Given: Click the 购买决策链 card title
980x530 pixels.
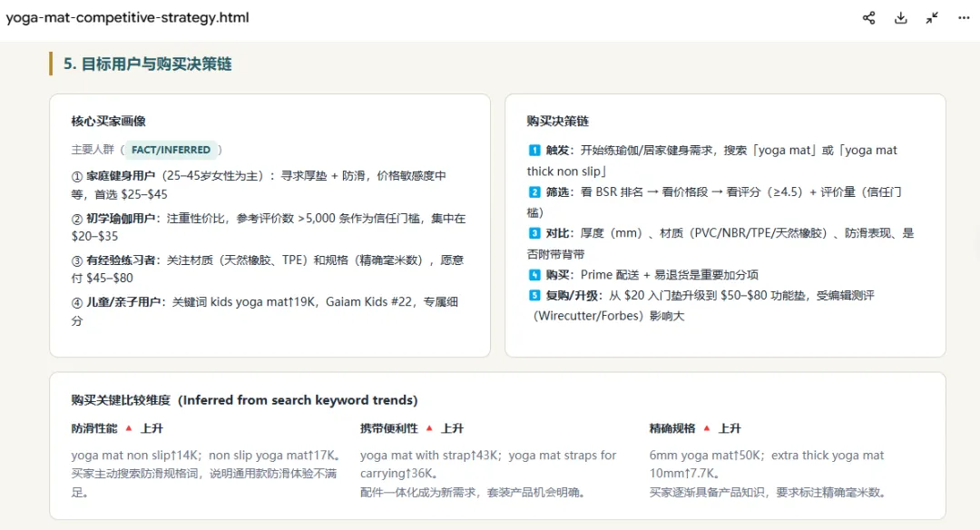Looking at the screenshot, I should [x=557, y=122].
